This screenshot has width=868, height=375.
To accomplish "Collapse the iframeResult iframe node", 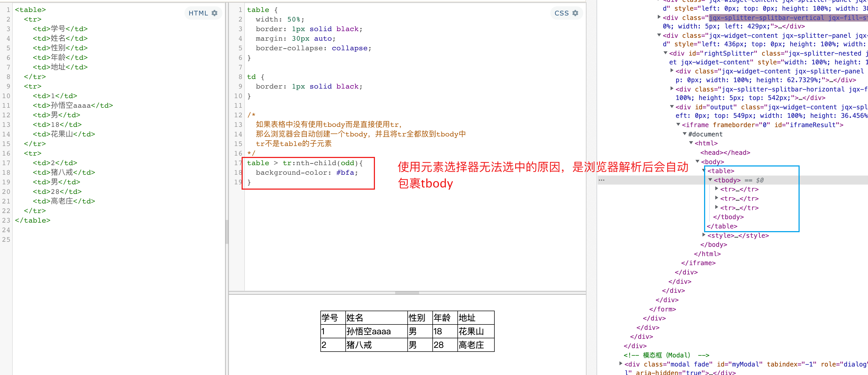I will [678, 125].
